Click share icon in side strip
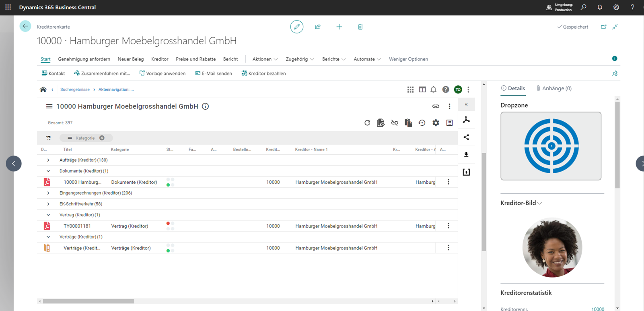Image resolution: width=644 pixels, height=311 pixels. 466,137
